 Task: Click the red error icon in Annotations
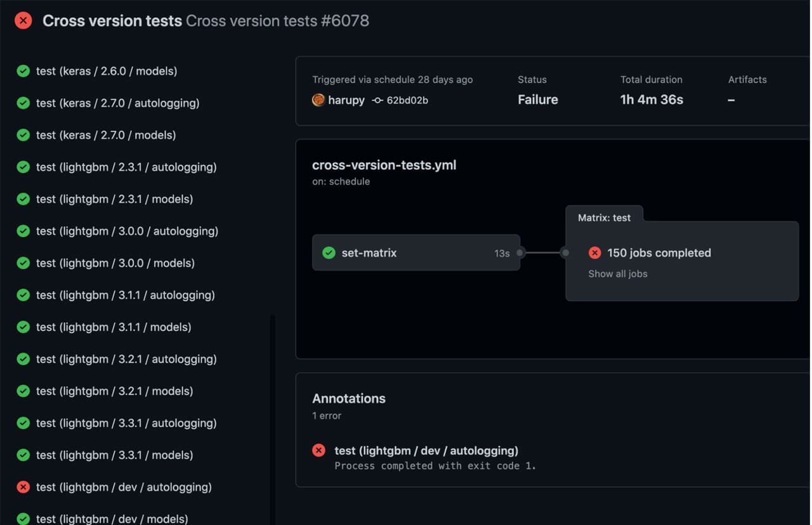pos(318,451)
